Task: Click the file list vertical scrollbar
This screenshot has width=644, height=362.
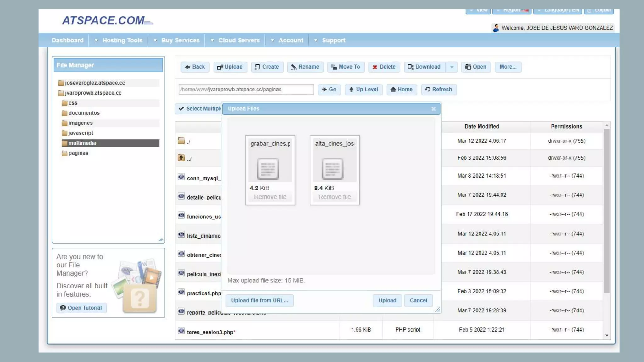Action: point(607,211)
